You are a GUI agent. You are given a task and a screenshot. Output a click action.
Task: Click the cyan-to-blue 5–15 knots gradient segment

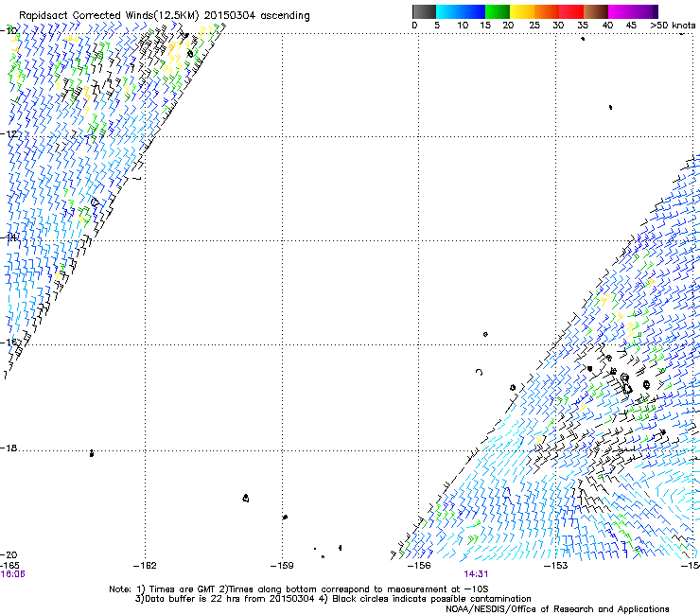461,11
